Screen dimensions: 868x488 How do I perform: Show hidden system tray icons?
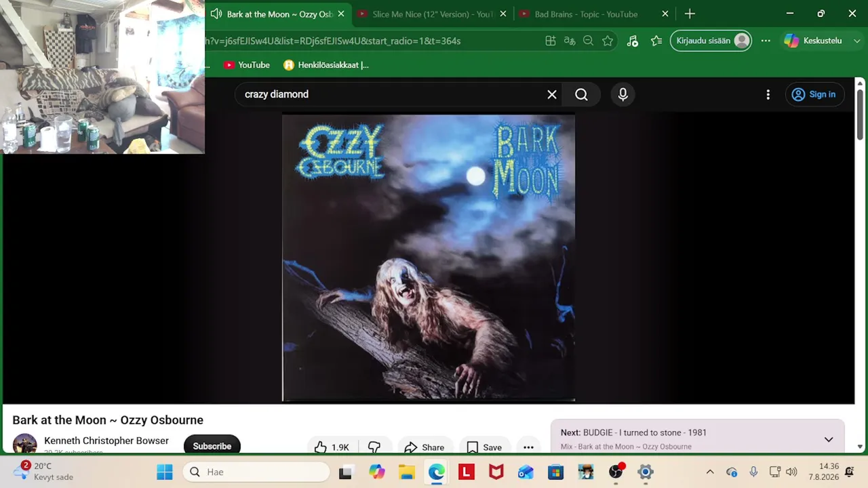tap(710, 472)
